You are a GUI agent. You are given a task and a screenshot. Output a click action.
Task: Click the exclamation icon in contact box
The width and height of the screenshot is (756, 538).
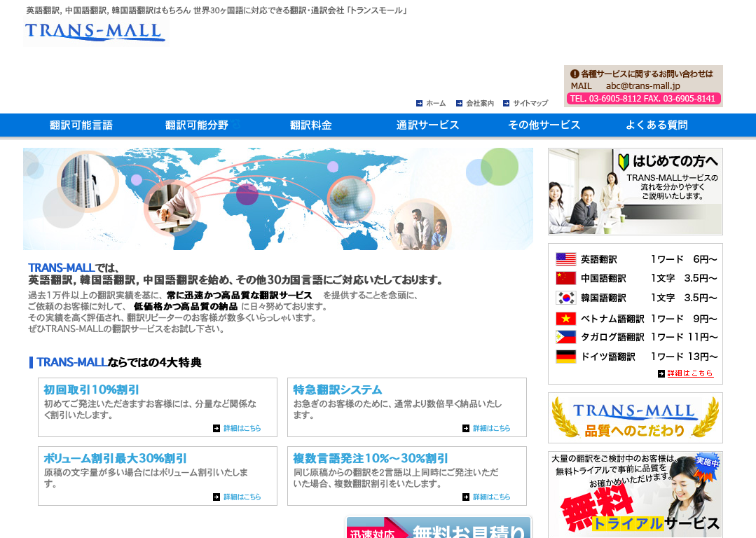[575, 74]
